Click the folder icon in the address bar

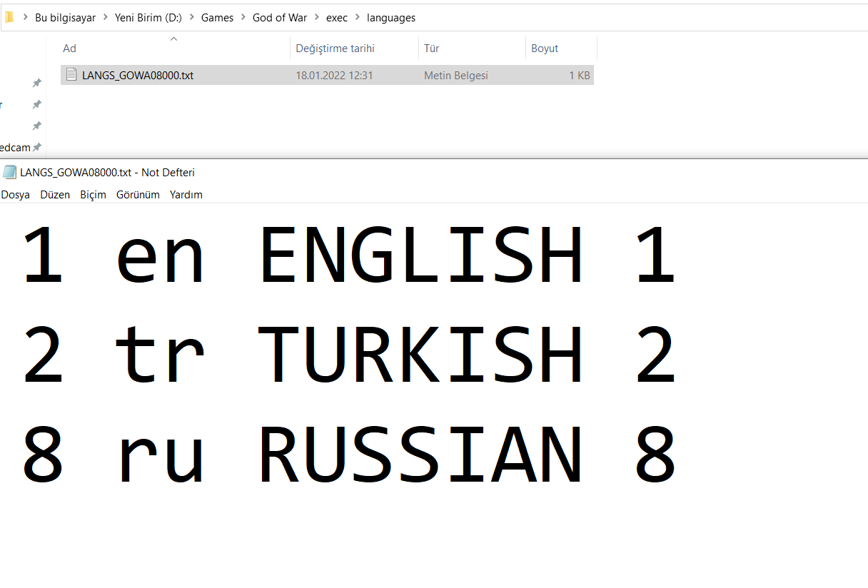(x=9, y=17)
